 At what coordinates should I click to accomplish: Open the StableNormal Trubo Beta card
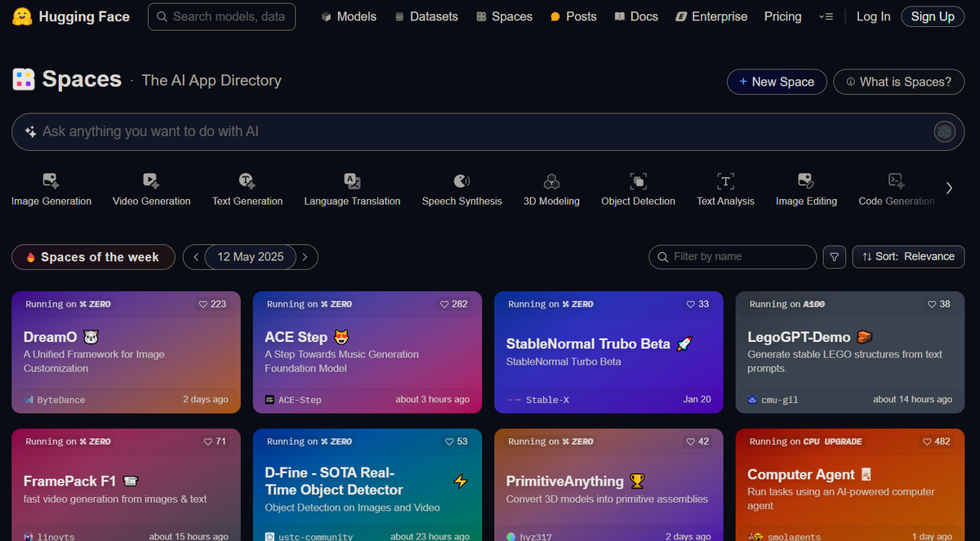click(x=609, y=353)
